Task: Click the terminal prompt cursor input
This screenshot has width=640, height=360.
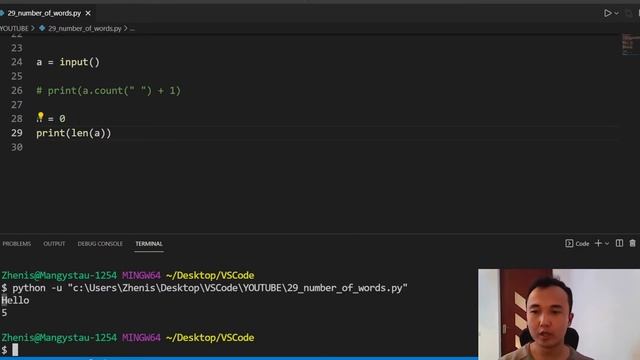Action: (15, 350)
